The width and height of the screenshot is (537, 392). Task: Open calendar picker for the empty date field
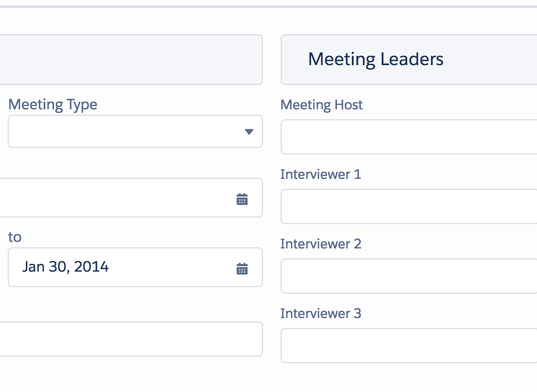(242, 199)
